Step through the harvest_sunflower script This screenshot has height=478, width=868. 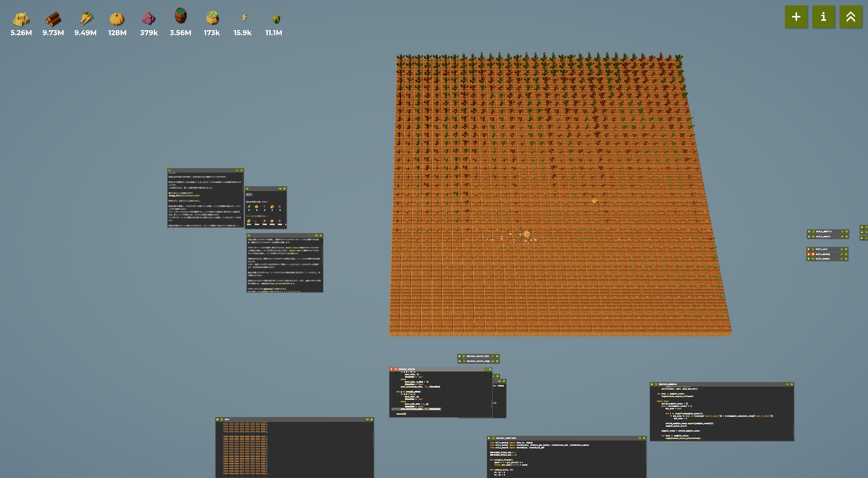pyautogui.click(x=493, y=438)
